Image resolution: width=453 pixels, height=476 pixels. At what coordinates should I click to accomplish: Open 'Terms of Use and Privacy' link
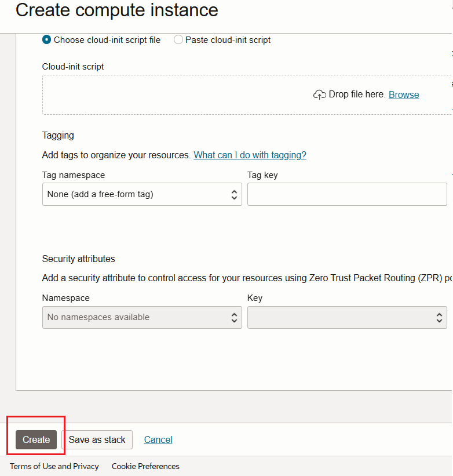coord(54,466)
